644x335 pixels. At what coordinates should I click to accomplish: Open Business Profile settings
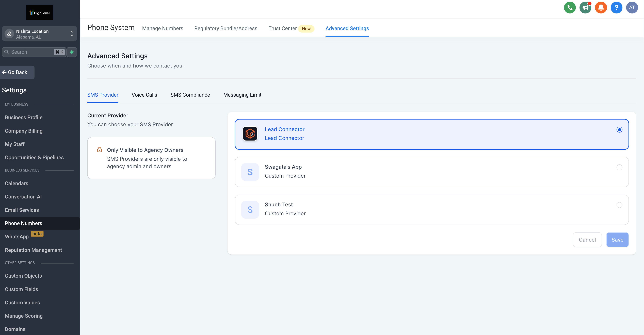(x=24, y=117)
